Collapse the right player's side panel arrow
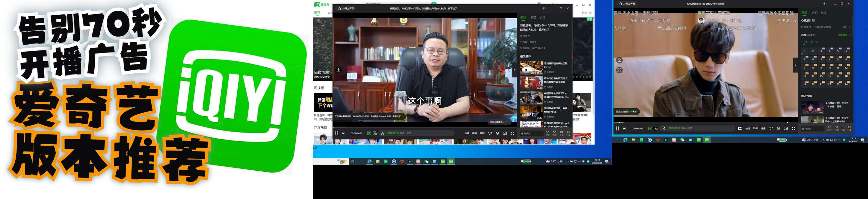 [x=795, y=65]
